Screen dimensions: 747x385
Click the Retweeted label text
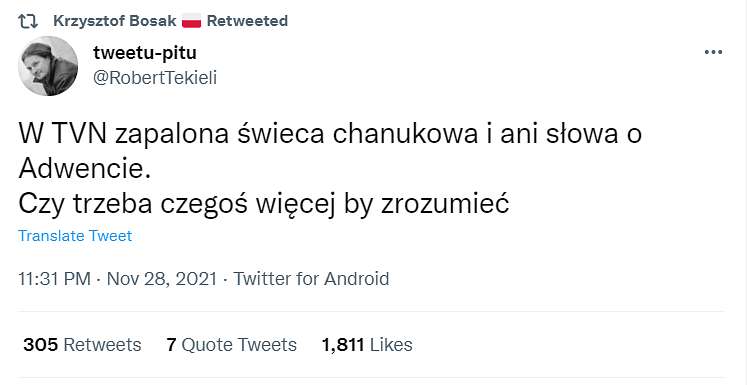[247, 21]
